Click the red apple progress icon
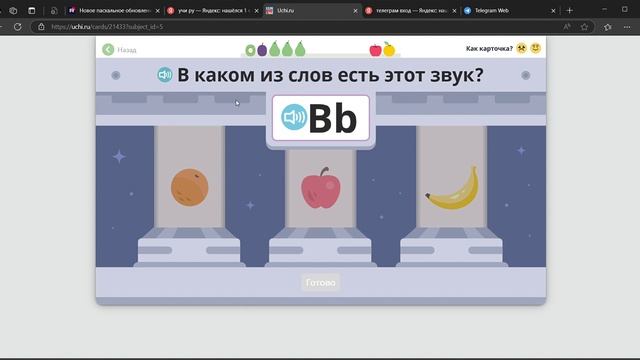 (376, 50)
